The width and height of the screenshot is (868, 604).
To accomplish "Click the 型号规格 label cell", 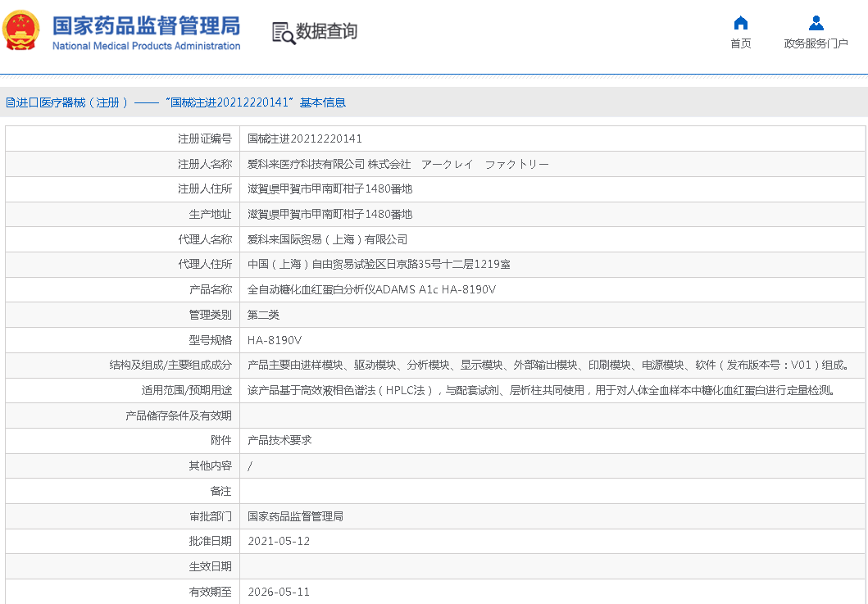I will 122,340.
